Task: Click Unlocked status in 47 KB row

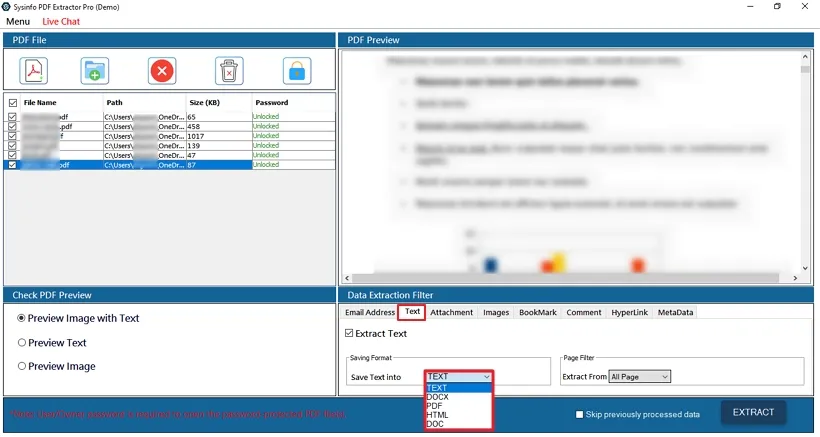Action: [266, 155]
